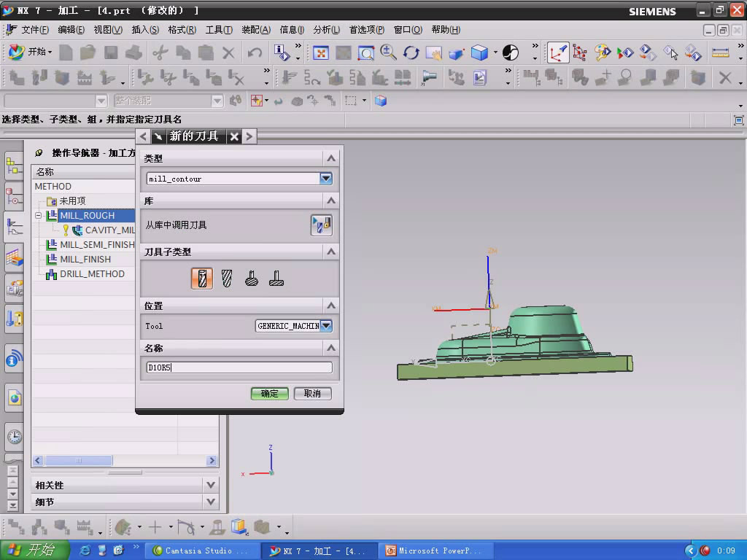Open the assembly navigator sidebar tab
747x560 pixels.
pos(15,166)
